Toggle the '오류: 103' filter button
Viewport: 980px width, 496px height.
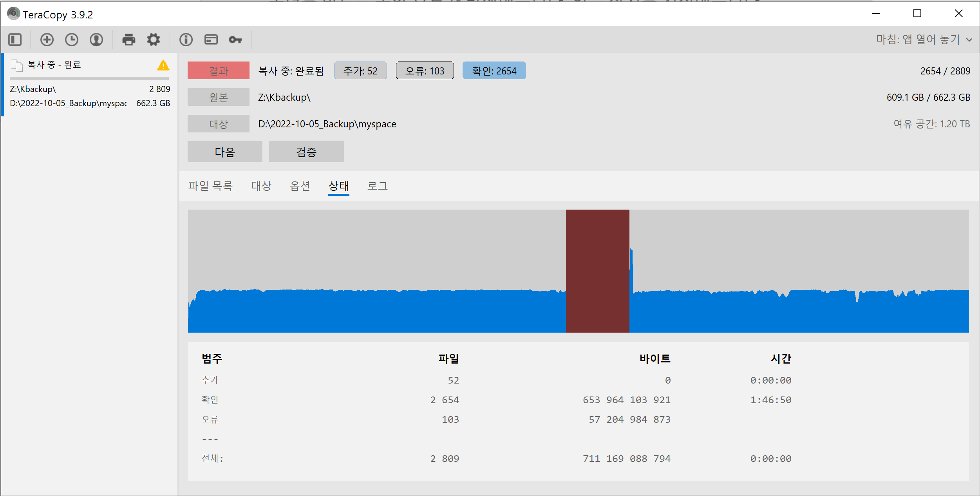pyautogui.click(x=425, y=71)
